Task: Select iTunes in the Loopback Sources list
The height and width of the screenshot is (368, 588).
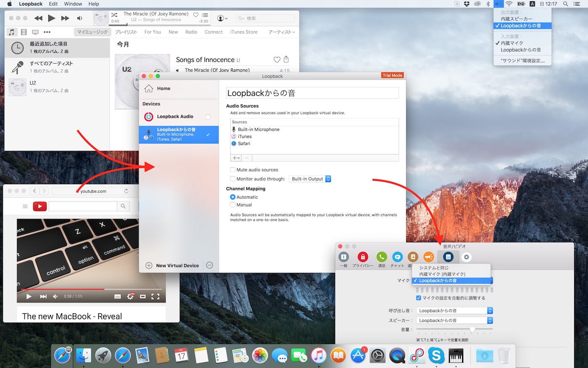Action: click(x=315, y=137)
